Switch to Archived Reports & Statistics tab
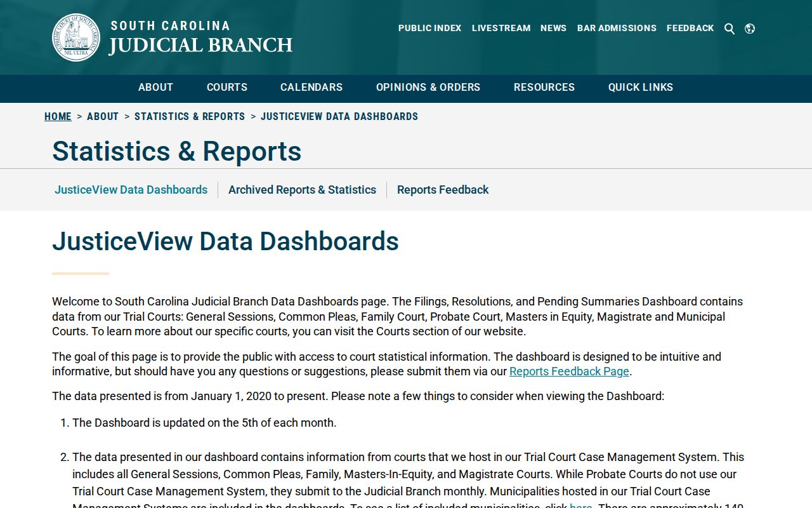The width and height of the screenshot is (812, 508). coord(302,190)
